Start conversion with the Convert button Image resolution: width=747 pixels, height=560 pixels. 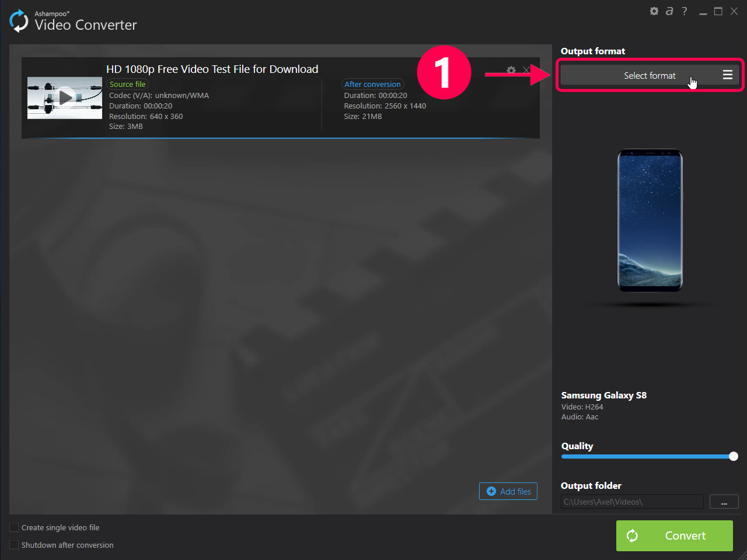click(675, 535)
